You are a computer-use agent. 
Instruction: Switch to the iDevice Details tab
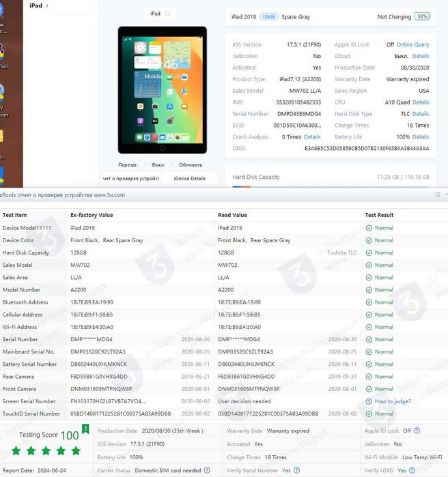[x=190, y=179]
